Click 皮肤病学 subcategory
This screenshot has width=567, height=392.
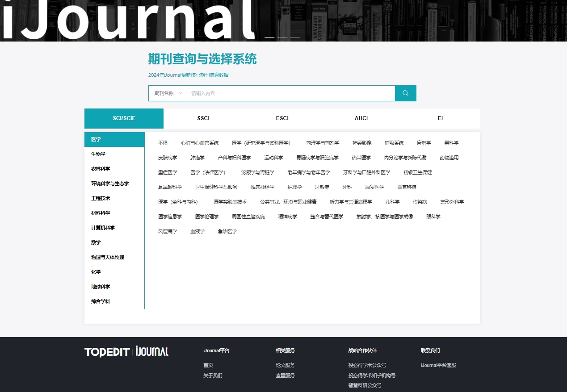point(168,158)
